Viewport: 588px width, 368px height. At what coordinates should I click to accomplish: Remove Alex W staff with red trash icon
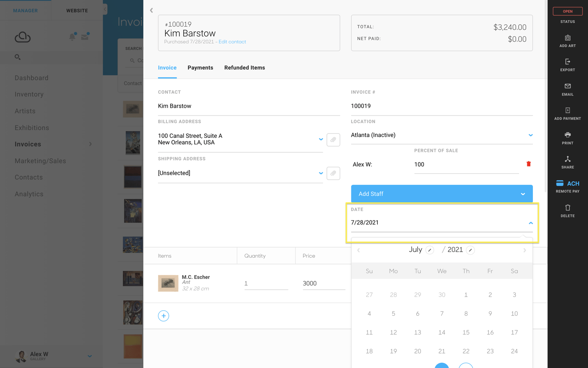pos(529,164)
